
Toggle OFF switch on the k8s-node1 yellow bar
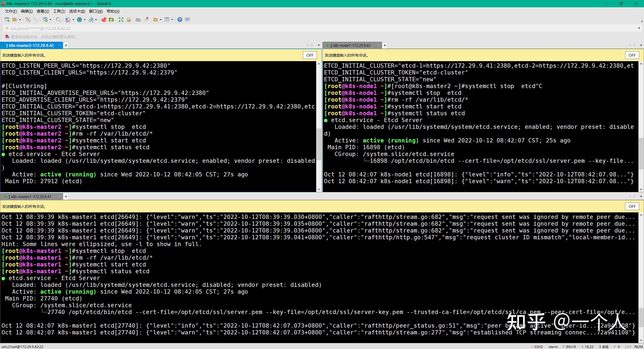[632, 55]
